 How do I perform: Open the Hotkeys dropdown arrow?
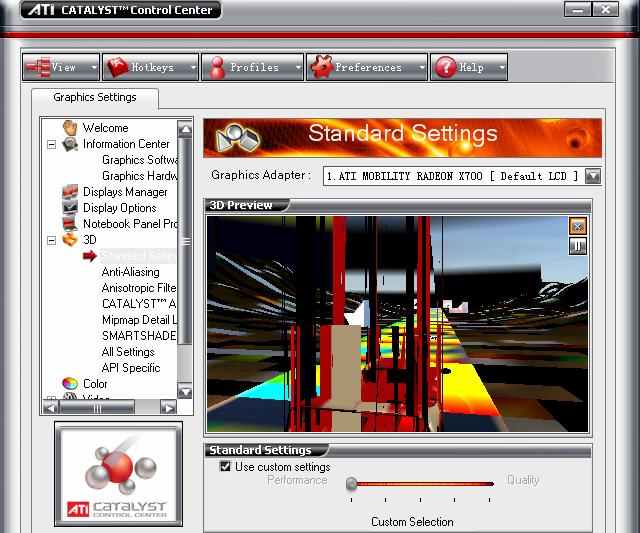click(193, 67)
